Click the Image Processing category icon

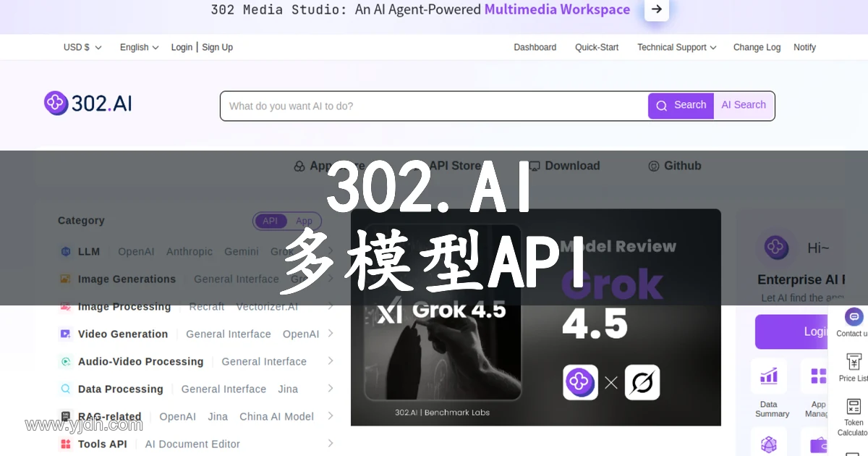pos(66,307)
